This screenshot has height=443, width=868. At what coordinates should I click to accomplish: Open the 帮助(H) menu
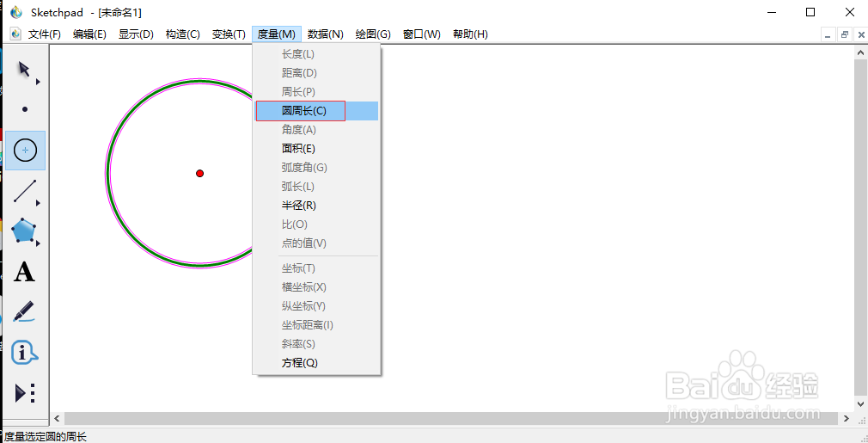(470, 34)
